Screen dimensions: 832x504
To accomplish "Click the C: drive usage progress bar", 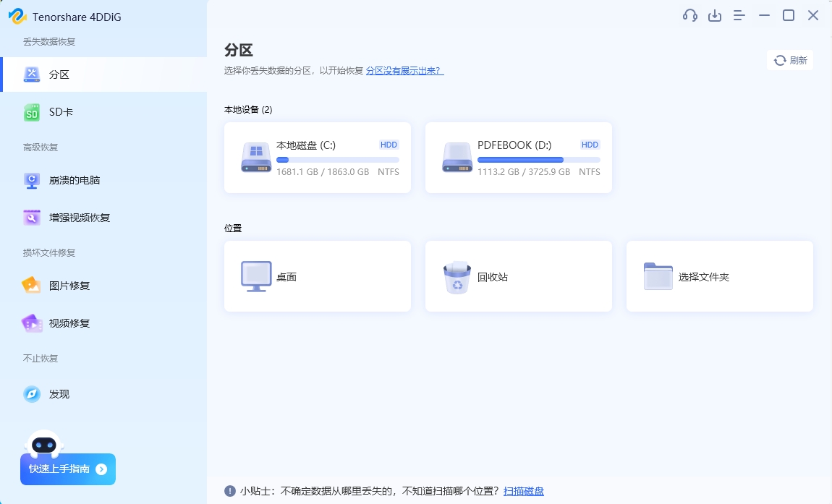I will 337,160.
